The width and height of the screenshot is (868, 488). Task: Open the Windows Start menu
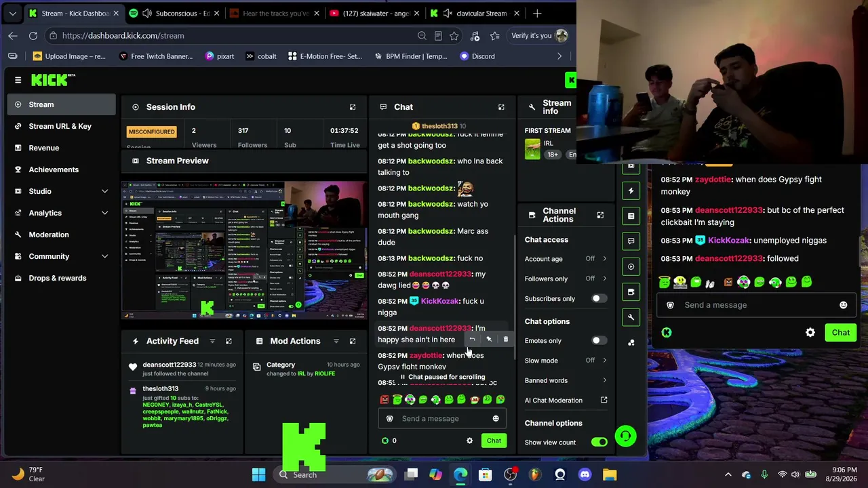pyautogui.click(x=258, y=474)
